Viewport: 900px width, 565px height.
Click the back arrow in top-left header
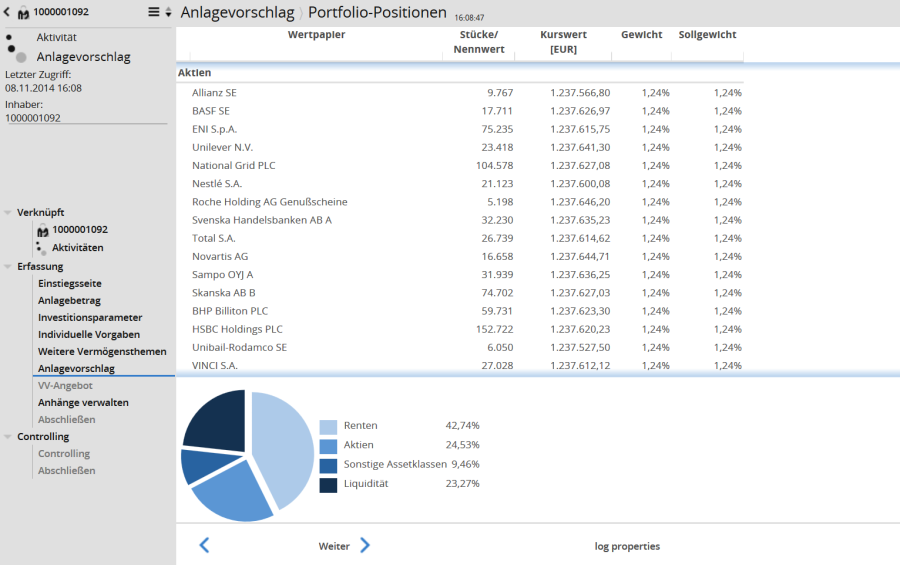click(x=8, y=12)
